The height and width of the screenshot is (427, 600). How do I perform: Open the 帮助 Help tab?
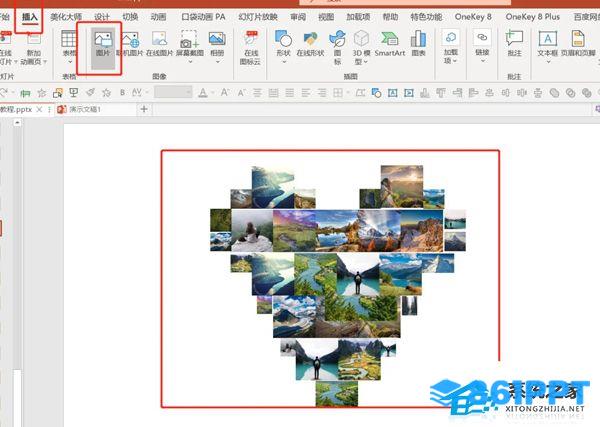click(390, 17)
